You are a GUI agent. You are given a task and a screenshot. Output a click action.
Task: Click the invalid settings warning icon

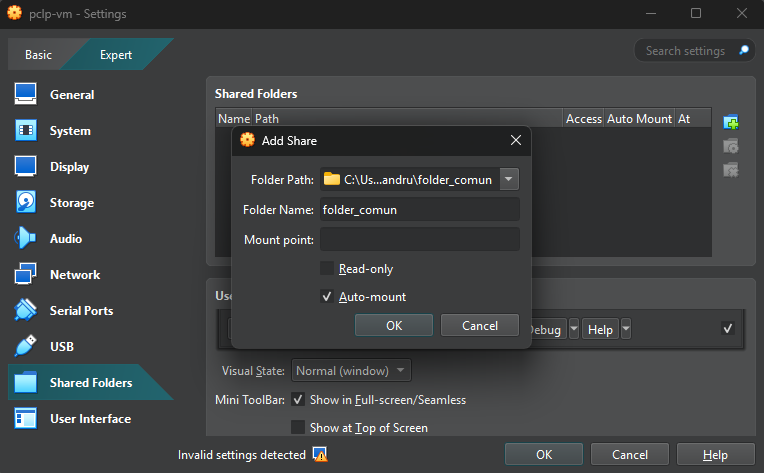click(320, 455)
